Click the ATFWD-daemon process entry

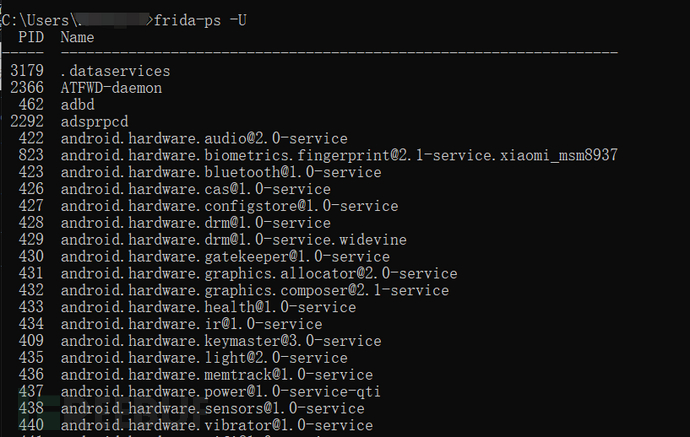coord(111,88)
